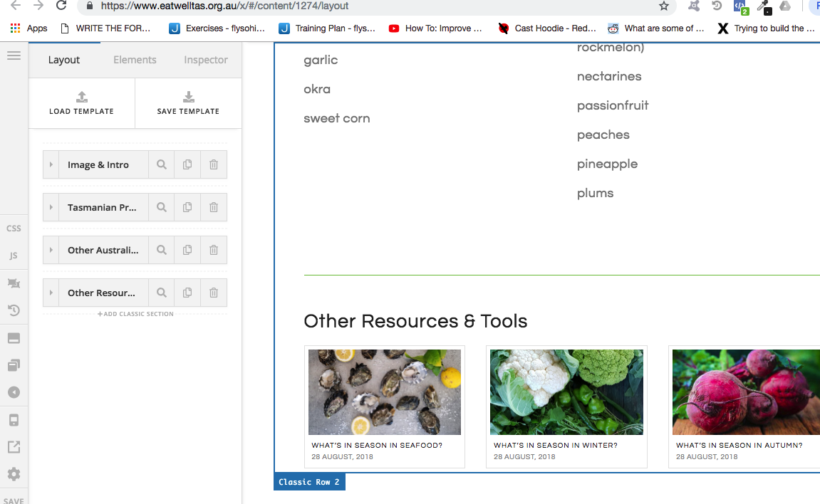Viewport: 820px width, 504px height.
Task: Inspect the Image & Intro section
Action: pos(162,164)
